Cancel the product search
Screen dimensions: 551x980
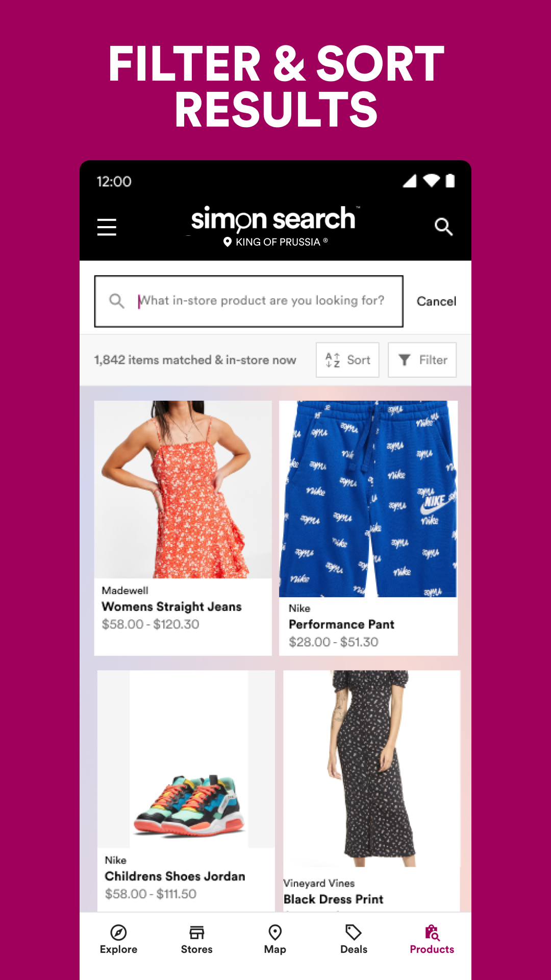436,301
